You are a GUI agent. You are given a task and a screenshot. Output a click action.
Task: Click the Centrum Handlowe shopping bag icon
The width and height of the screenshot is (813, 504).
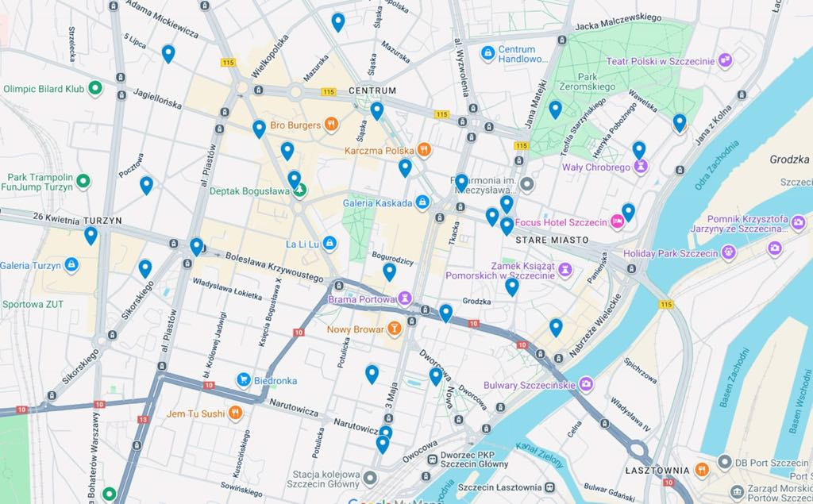[x=487, y=54]
